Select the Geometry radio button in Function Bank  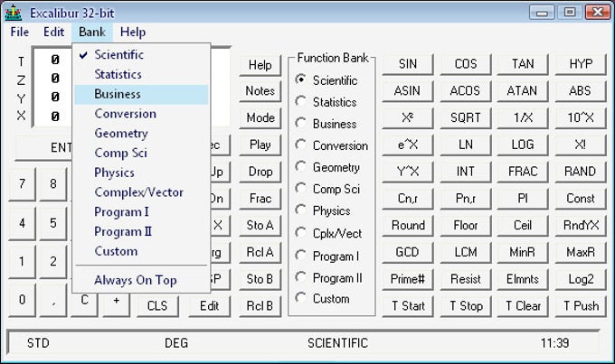(x=301, y=167)
